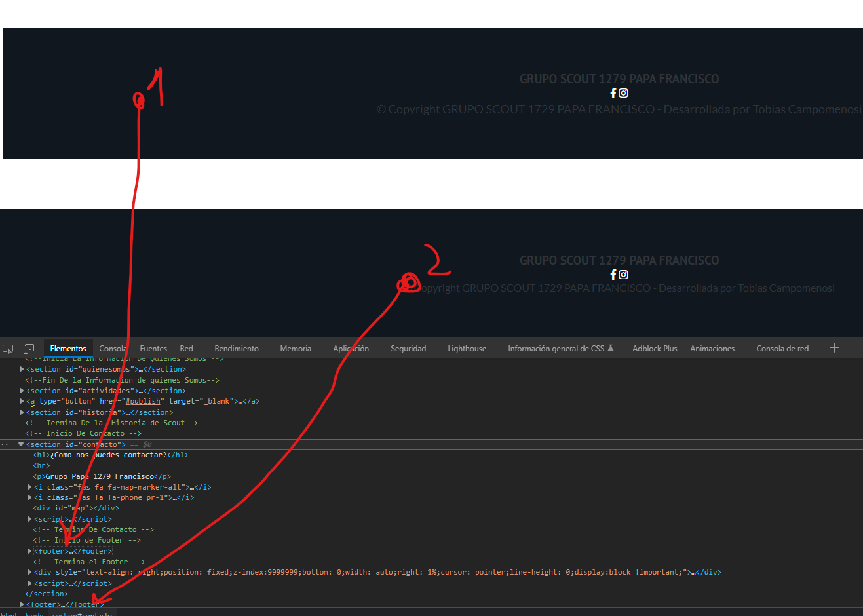The height and width of the screenshot is (616, 863).
Task: Select the h1 ¿Como nos puedes contactar? row
Action: pos(111,455)
